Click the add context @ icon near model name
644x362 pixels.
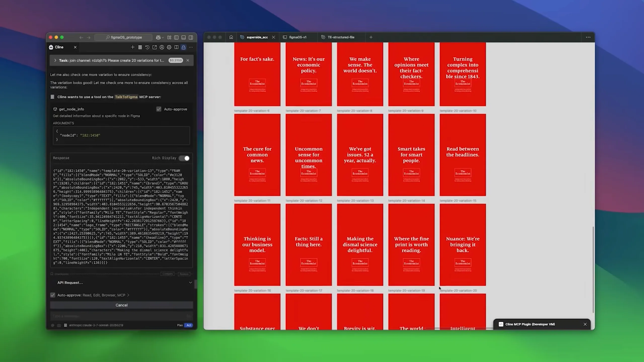53,325
